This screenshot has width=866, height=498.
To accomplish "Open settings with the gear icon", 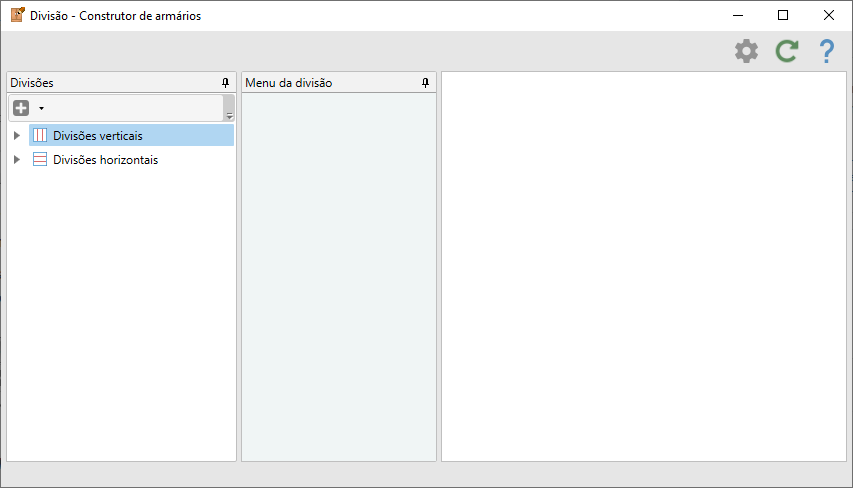I will (746, 51).
